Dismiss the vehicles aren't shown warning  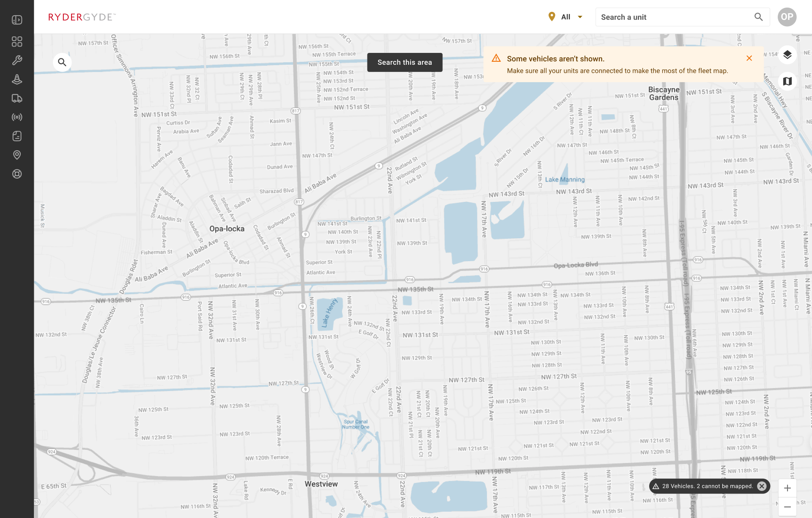coord(749,58)
